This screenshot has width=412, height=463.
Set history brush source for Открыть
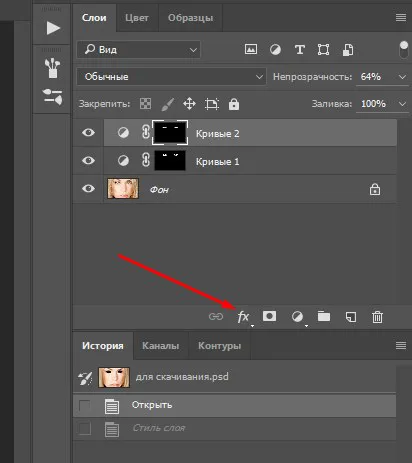[x=85, y=406]
